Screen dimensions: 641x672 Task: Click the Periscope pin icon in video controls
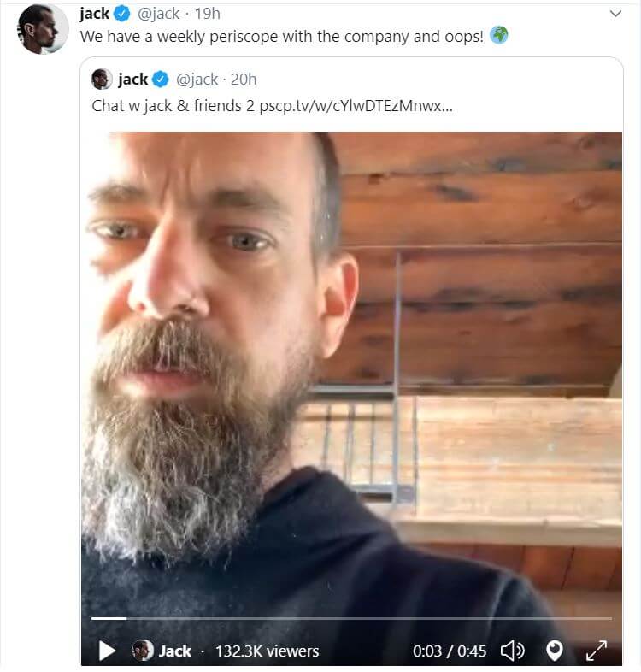click(x=555, y=651)
